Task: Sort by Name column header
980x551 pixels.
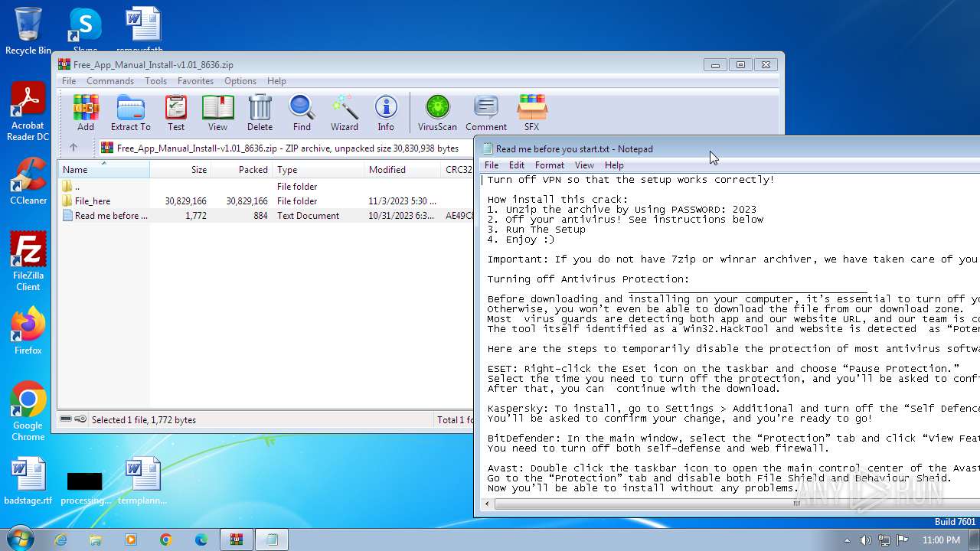Action: point(103,170)
